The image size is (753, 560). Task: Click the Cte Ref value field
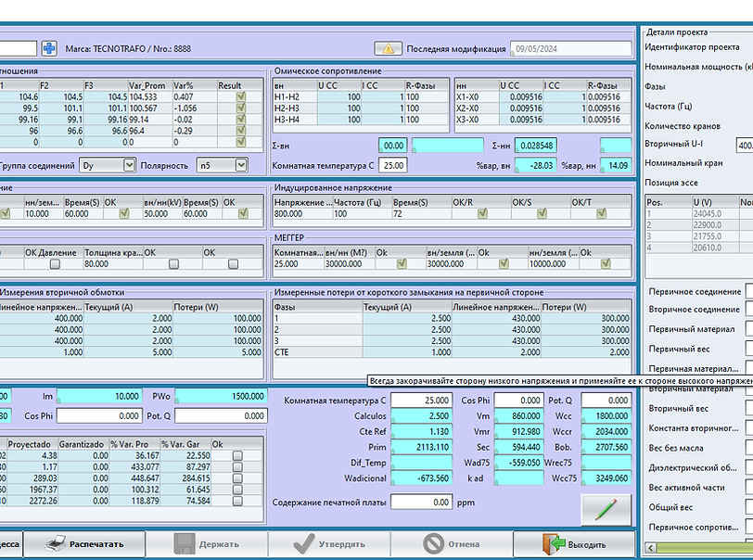(421, 432)
